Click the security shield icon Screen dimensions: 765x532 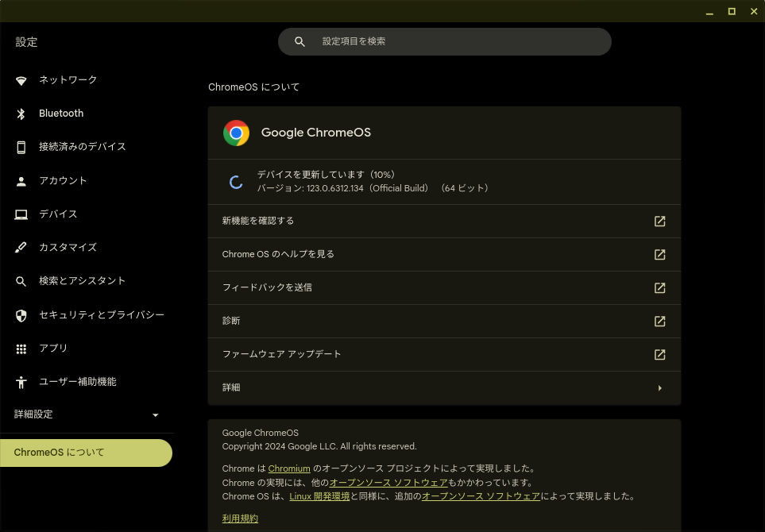21,315
